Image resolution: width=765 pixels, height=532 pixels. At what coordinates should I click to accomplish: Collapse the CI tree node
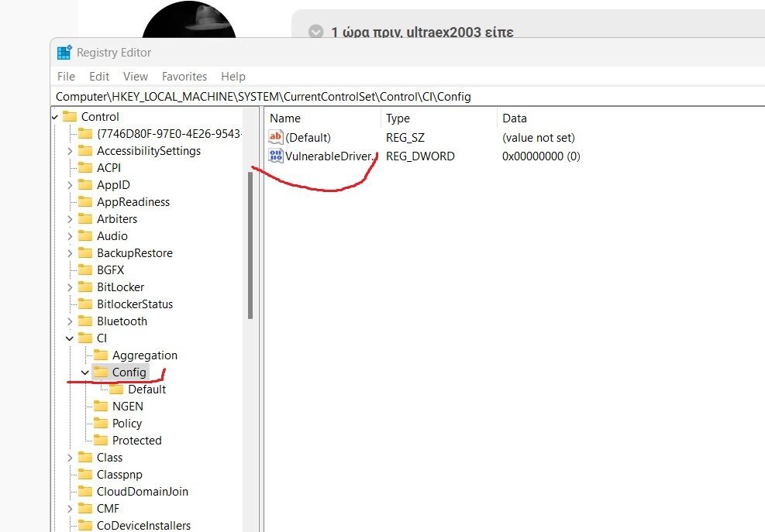pyautogui.click(x=70, y=338)
